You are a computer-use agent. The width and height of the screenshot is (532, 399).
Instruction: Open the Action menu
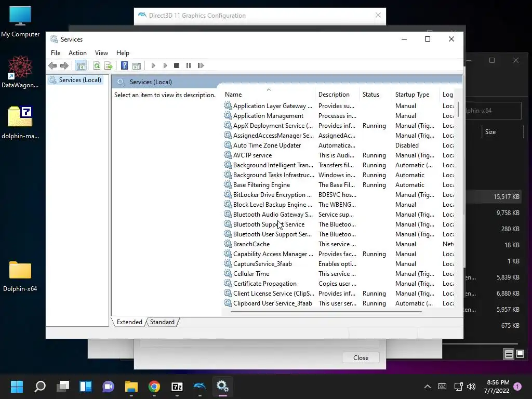[77, 53]
